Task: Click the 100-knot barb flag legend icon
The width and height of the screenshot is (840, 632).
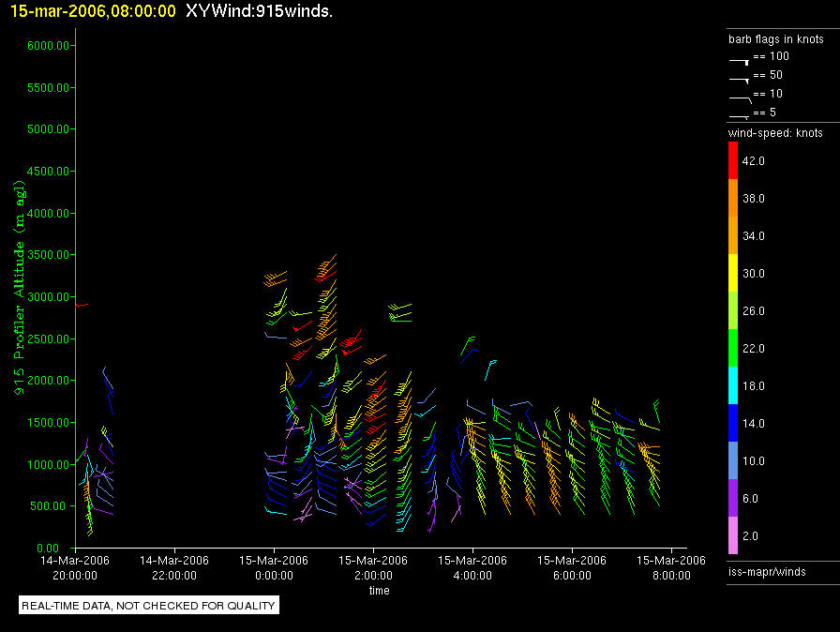Action: [740, 62]
